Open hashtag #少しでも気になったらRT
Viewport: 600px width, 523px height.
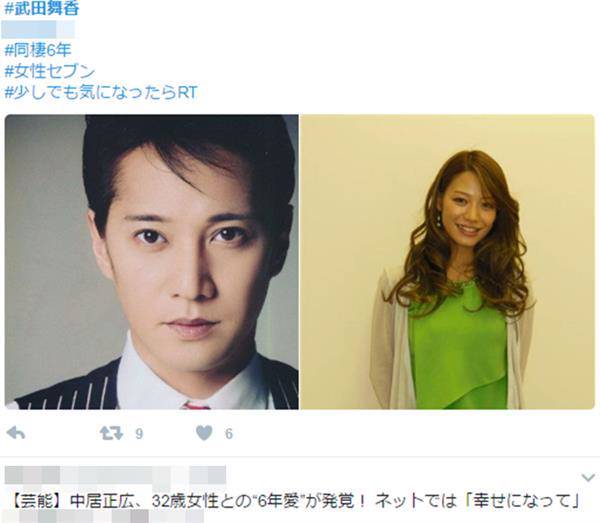(x=101, y=92)
